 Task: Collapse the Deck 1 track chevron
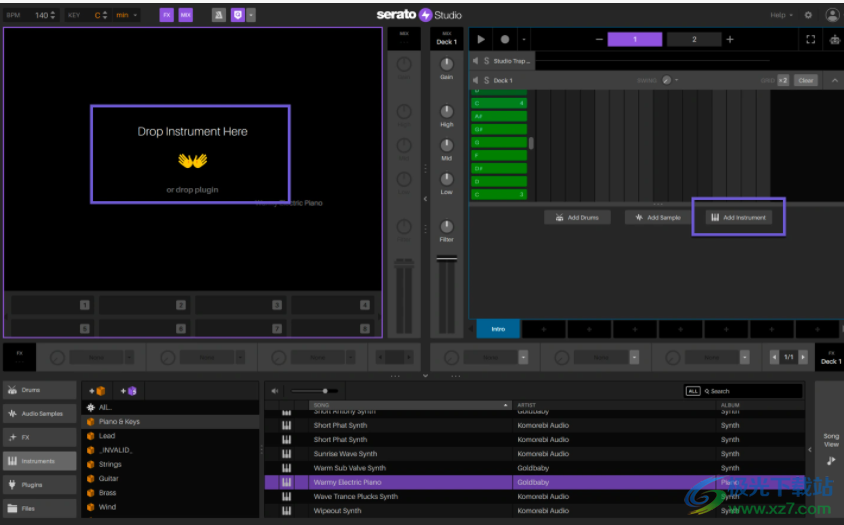(x=834, y=80)
